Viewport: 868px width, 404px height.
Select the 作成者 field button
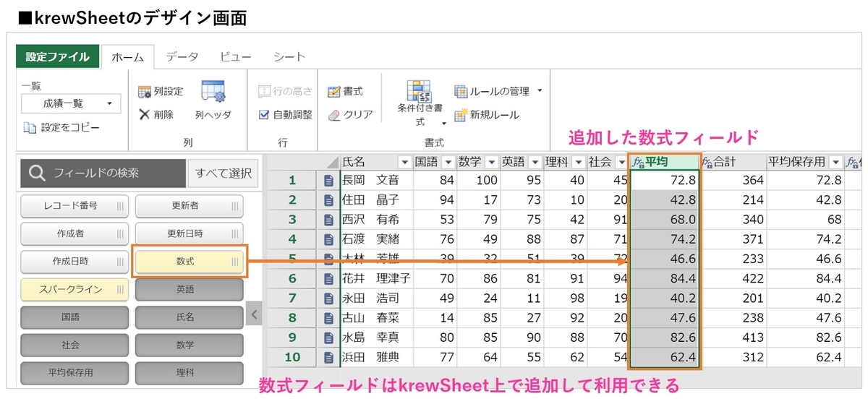75,233
